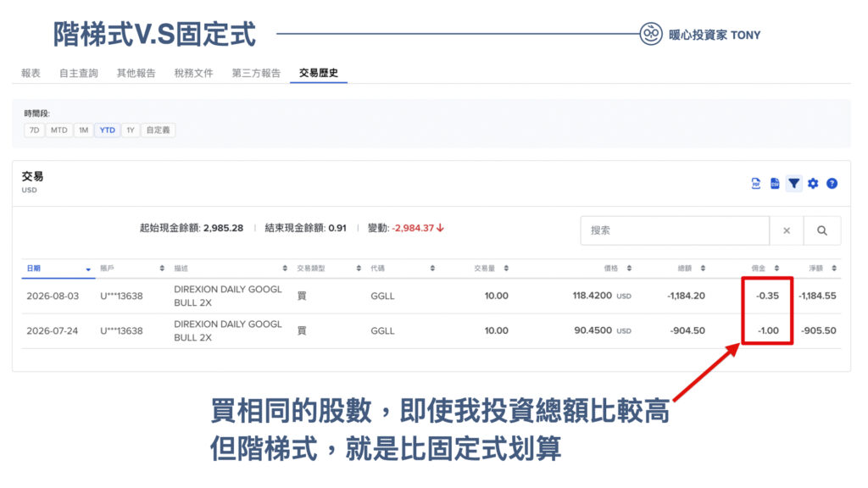Viewport: 868px width, 488px height.
Task: Click the -905.50 net amount
Action: (819, 331)
